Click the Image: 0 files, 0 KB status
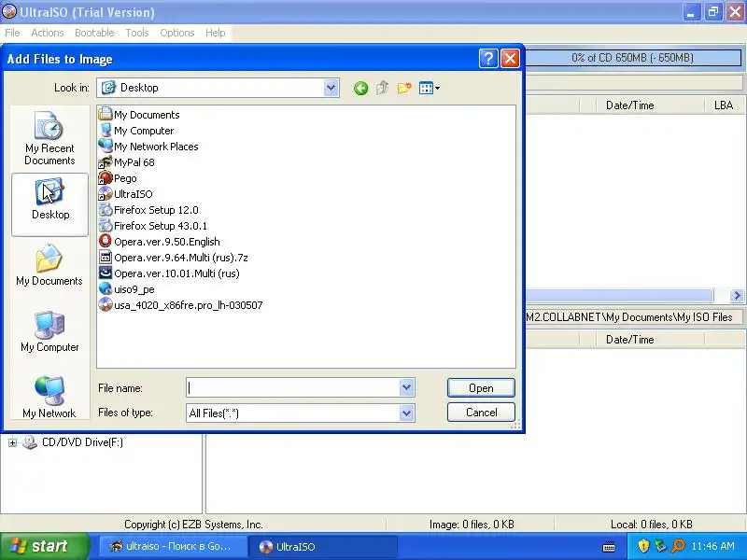This screenshot has height=560, width=747. tap(472, 525)
